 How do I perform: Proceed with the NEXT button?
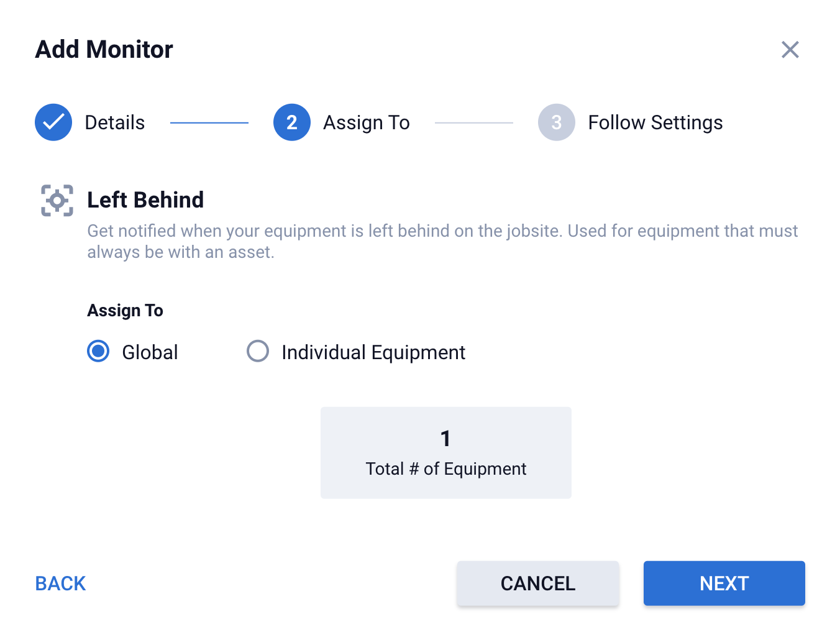click(724, 583)
